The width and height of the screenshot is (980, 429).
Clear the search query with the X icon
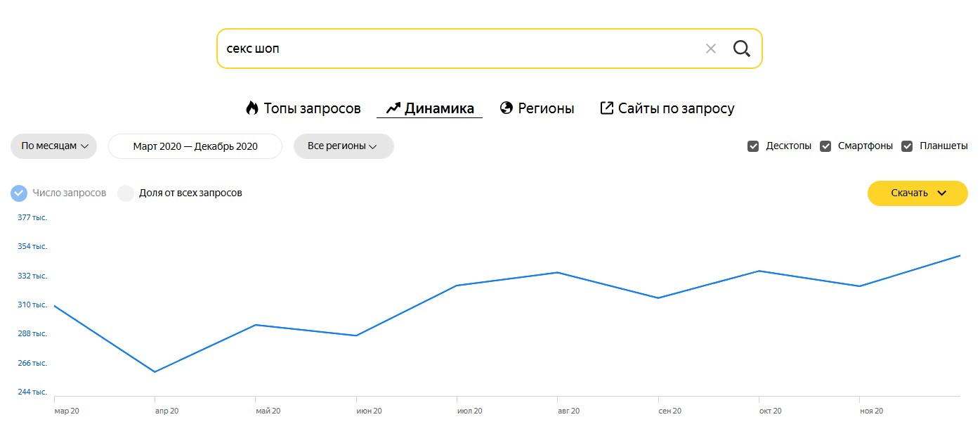click(710, 49)
